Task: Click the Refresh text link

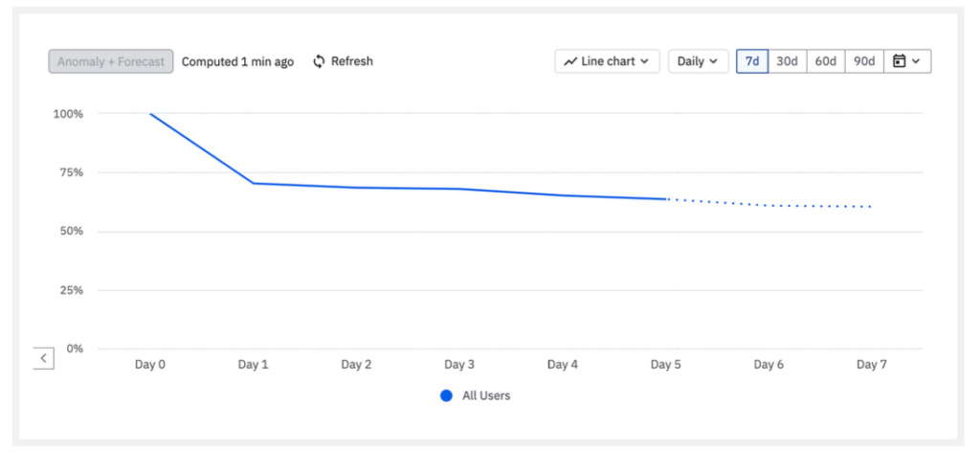Action: [x=352, y=61]
